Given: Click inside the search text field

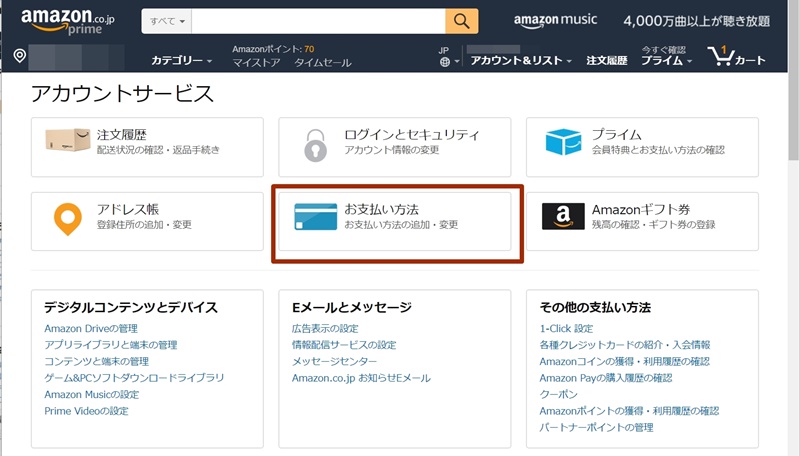Looking at the screenshot, I should [x=318, y=21].
